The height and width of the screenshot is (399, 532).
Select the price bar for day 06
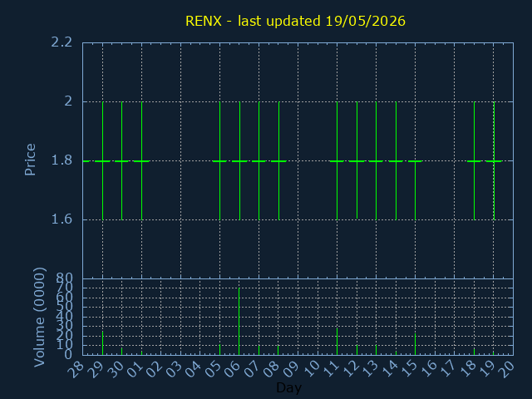point(239,160)
